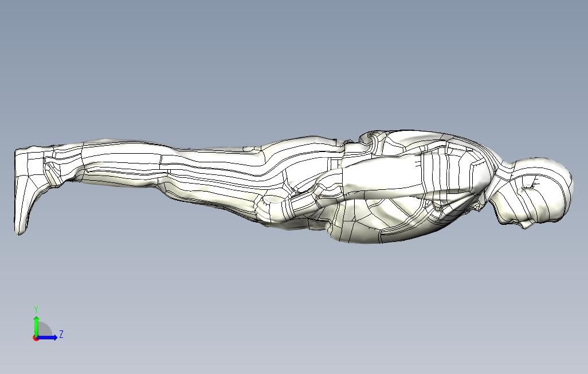
Task: Select the human figure model's head
Action: (x=534, y=193)
